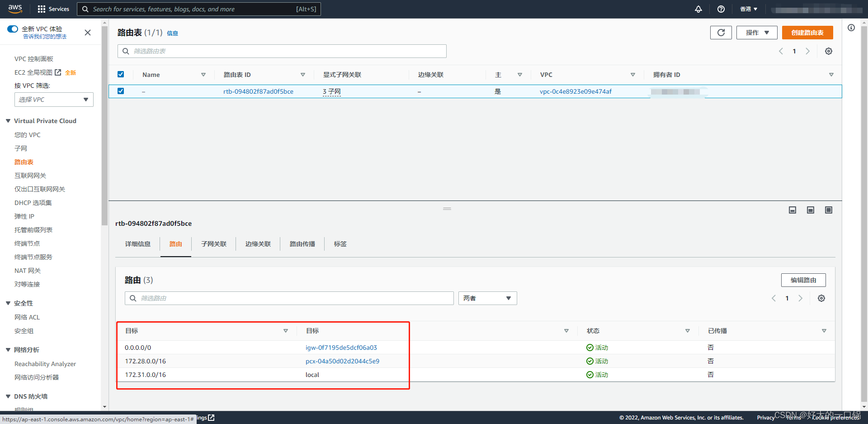Maximize the details split panel icon

(x=828, y=210)
